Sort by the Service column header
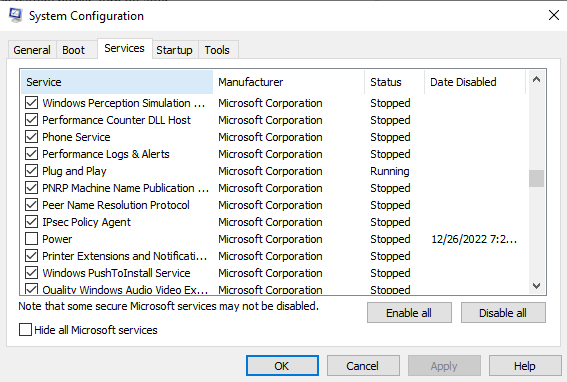 click(x=117, y=82)
